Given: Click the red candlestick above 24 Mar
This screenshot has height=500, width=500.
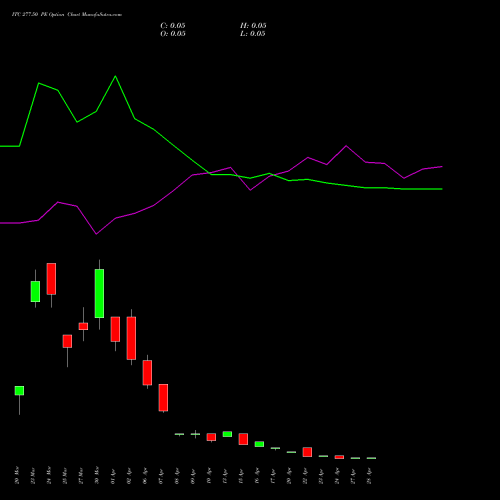Looking at the screenshot, I should (51, 279).
